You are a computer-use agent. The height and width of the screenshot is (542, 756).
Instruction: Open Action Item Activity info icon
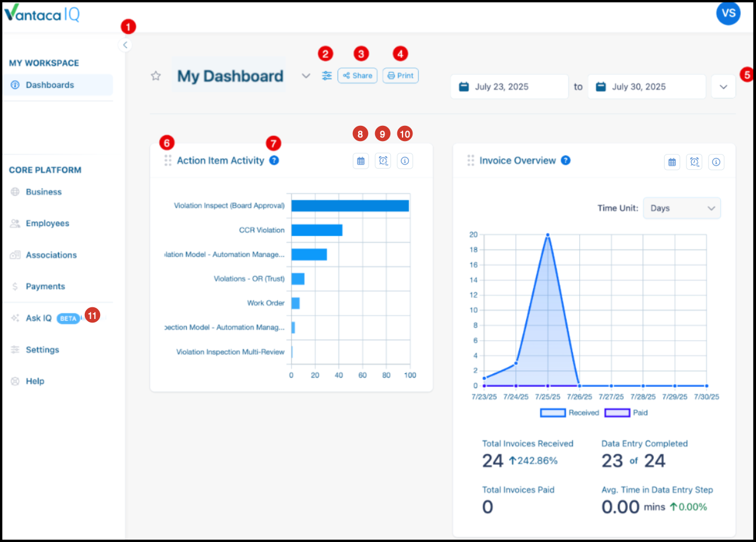405,161
